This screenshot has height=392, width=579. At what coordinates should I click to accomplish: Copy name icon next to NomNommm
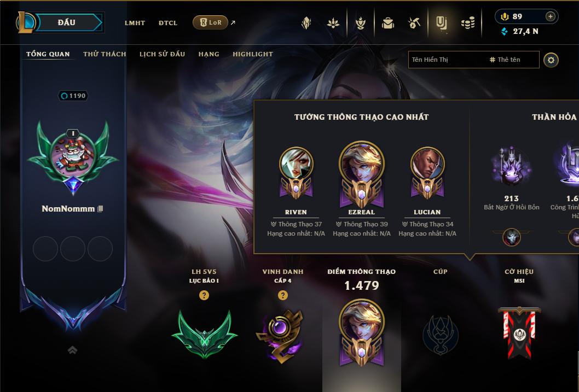point(100,209)
